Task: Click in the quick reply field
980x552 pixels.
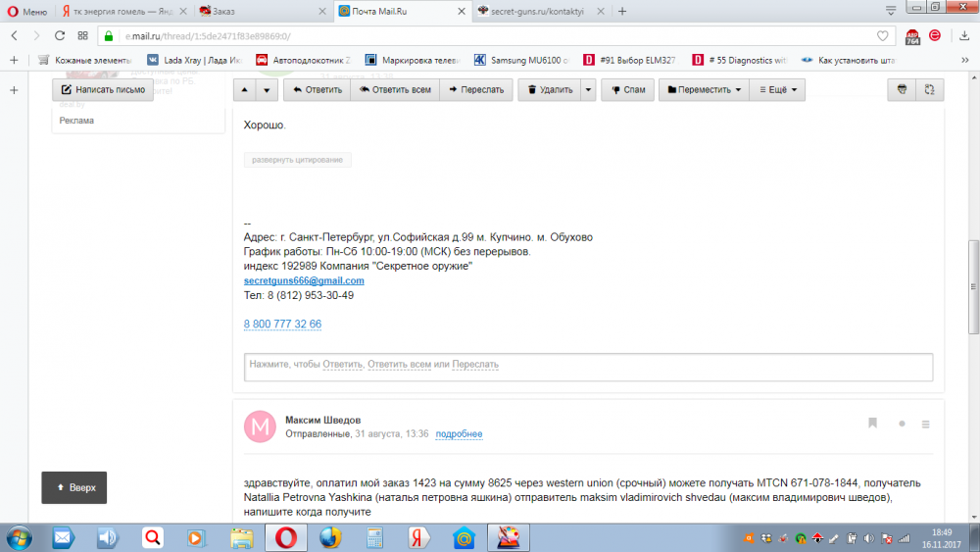Action: tap(588, 365)
